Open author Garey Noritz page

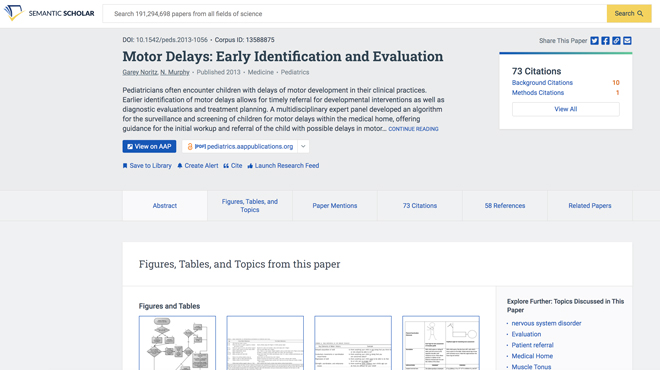point(140,72)
